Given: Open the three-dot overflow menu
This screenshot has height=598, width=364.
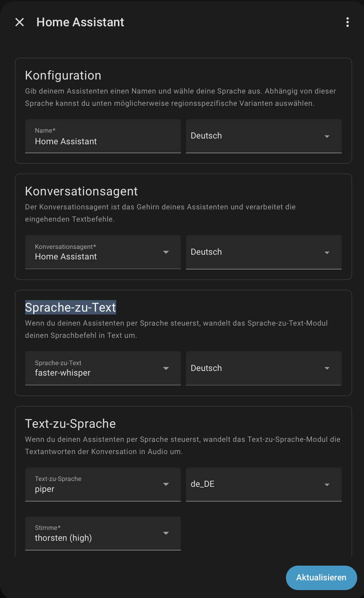Looking at the screenshot, I should point(347,22).
